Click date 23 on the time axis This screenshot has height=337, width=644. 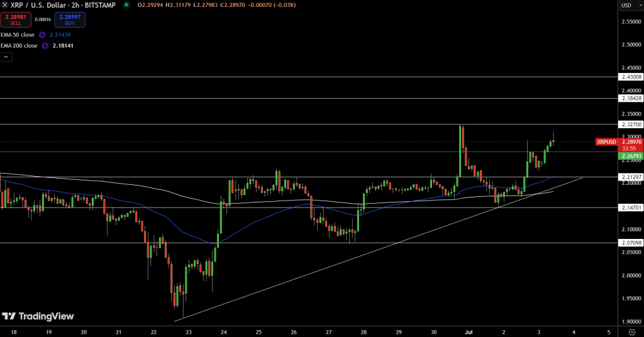pos(189,332)
